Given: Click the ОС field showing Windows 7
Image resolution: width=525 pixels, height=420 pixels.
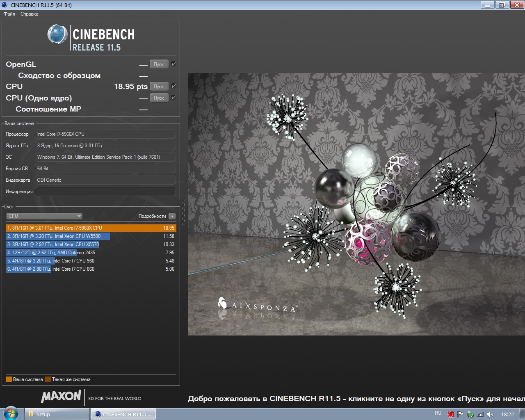Looking at the screenshot, I should (x=105, y=157).
